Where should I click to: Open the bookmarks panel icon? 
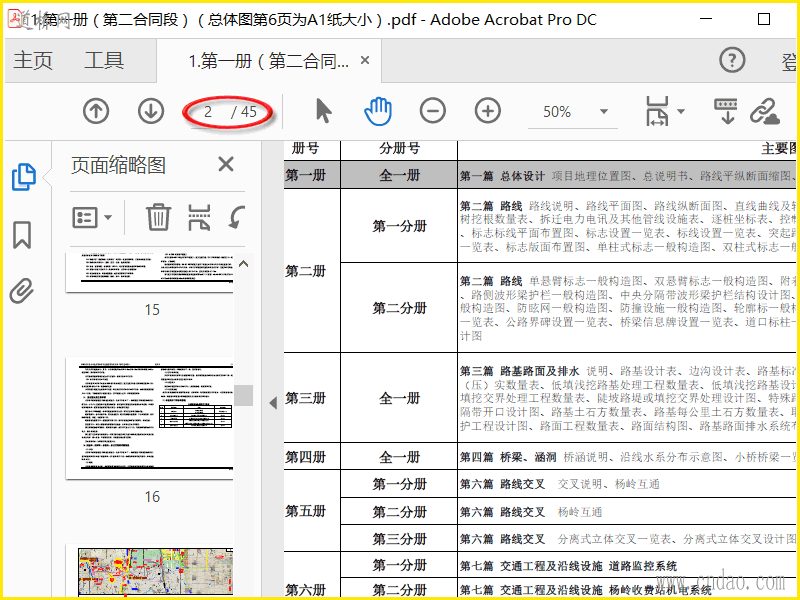(22, 235)
